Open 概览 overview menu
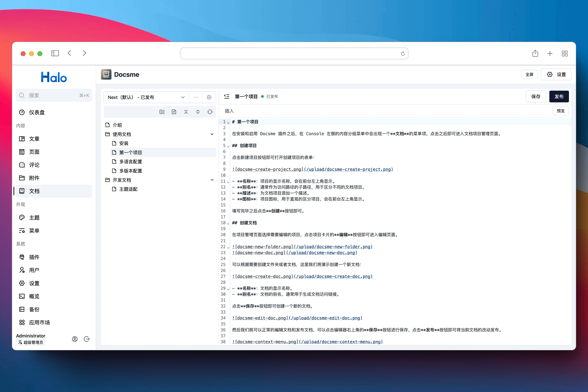Image resolution: width=588 pixels, height=392 pixels. pyautogui.click(x=54, y=296)
